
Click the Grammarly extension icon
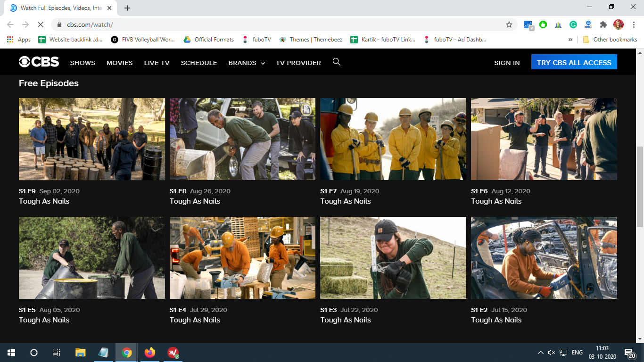(573, 25)
